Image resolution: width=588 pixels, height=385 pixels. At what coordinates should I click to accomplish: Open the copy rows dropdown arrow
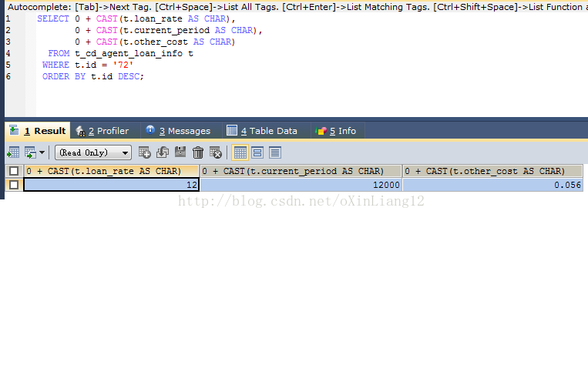click(x=42, y=152)
